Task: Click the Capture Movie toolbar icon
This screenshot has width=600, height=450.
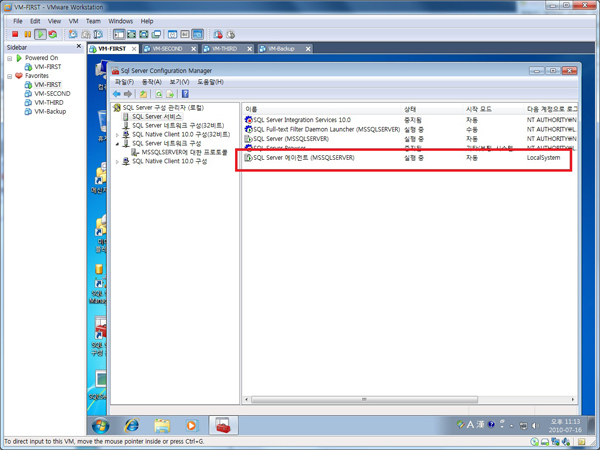Action: click(218, 34)
